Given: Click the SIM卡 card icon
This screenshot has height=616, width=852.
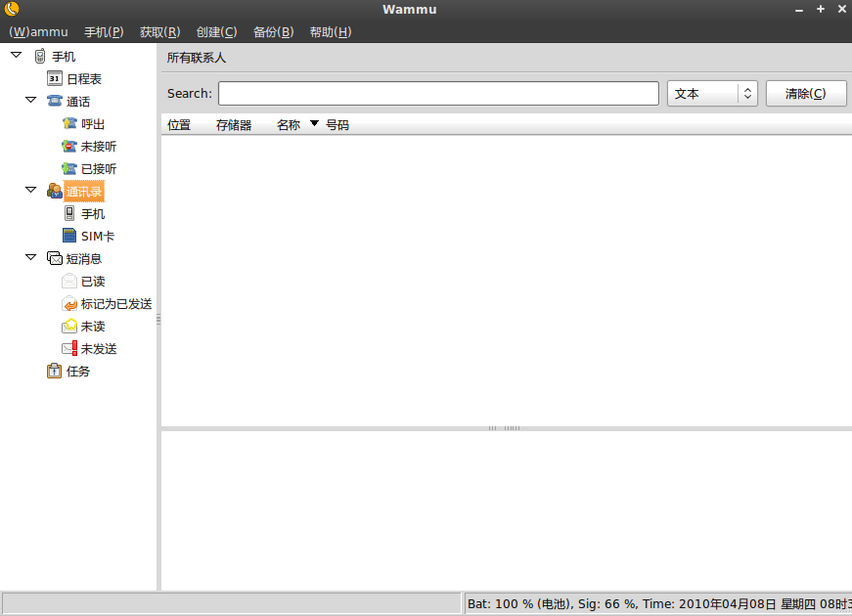Looking at the screenshot, I should [x=69, y=237].
